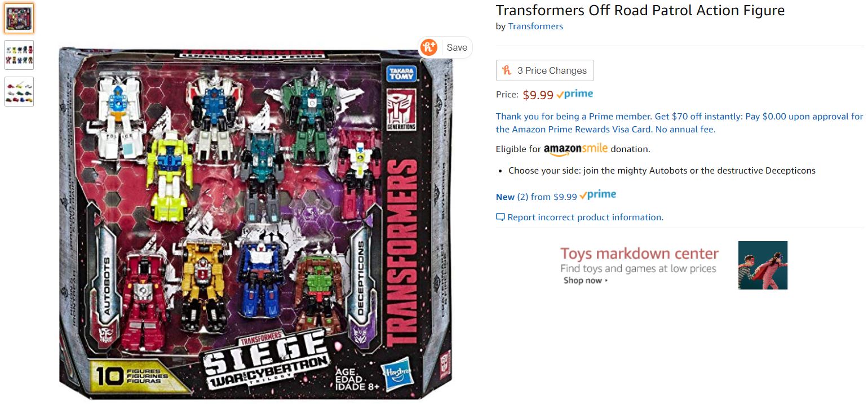Click the Save label beside Honey icon
This screenshot has width=868, height=404.
coord(457,48)
